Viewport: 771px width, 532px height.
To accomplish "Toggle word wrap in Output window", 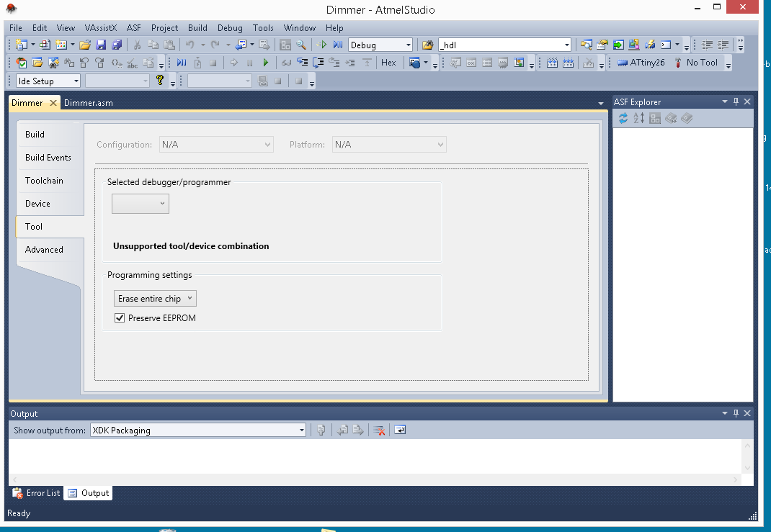I will [x=400, y=430].
